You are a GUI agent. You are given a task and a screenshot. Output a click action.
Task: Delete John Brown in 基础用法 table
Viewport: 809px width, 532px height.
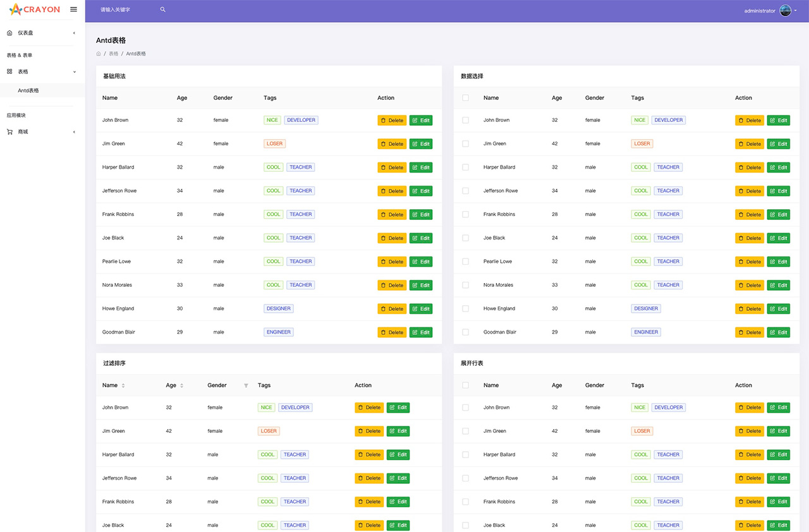(392, 120)
